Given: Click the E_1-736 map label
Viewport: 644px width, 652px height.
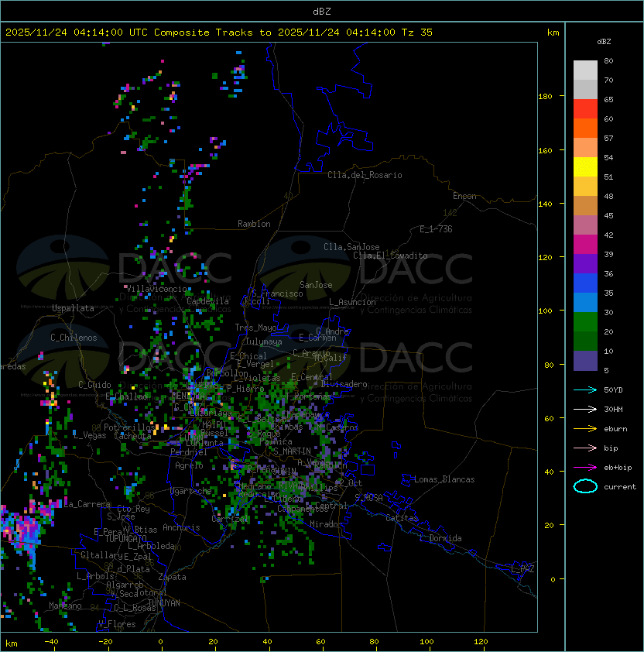Looking at the screenshot, I should click(436, 229).
